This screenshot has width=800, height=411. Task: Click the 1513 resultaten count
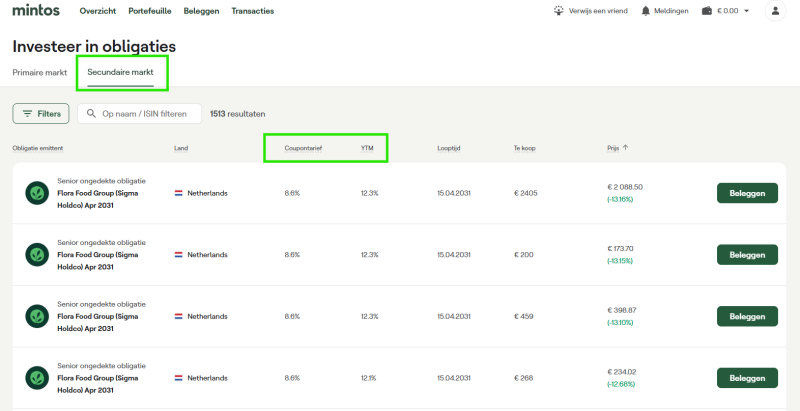[x=238, y=114]
